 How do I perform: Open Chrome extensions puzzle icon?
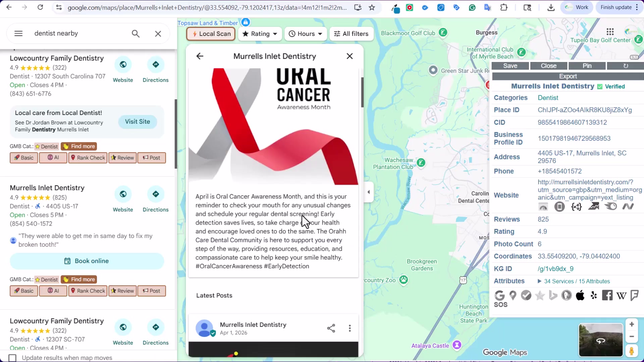tap(504, 7)
